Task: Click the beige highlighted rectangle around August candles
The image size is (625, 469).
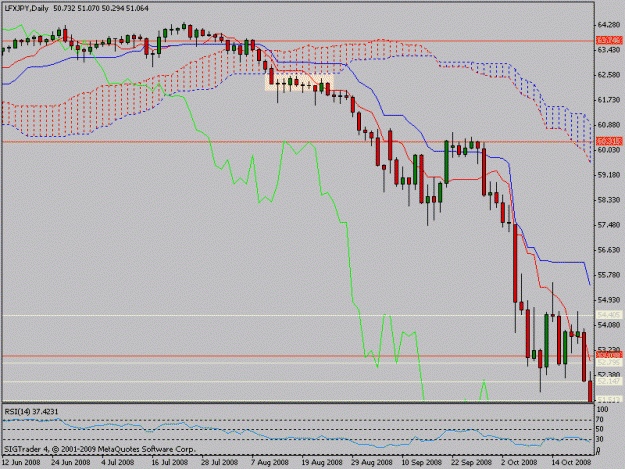Action: tap(299, 82)
